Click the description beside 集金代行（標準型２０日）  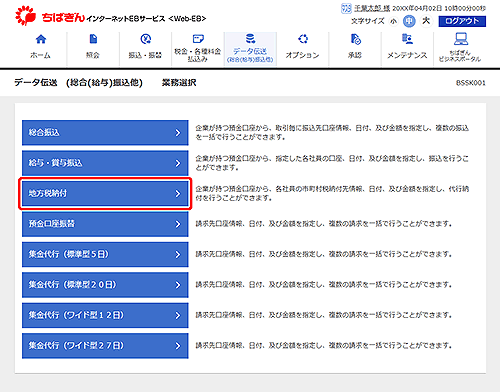(323, 284)
